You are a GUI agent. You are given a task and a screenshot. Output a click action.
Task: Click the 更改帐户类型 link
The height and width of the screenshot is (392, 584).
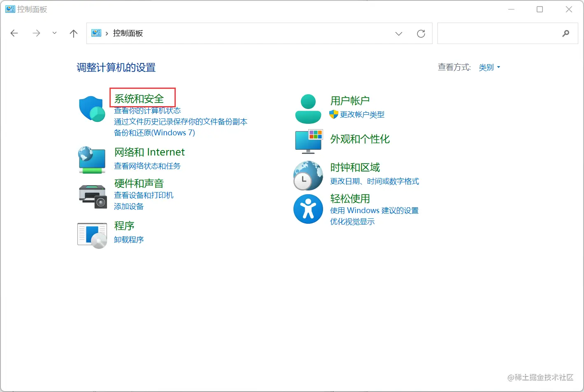pyautogui.click(x=362, y=114)
